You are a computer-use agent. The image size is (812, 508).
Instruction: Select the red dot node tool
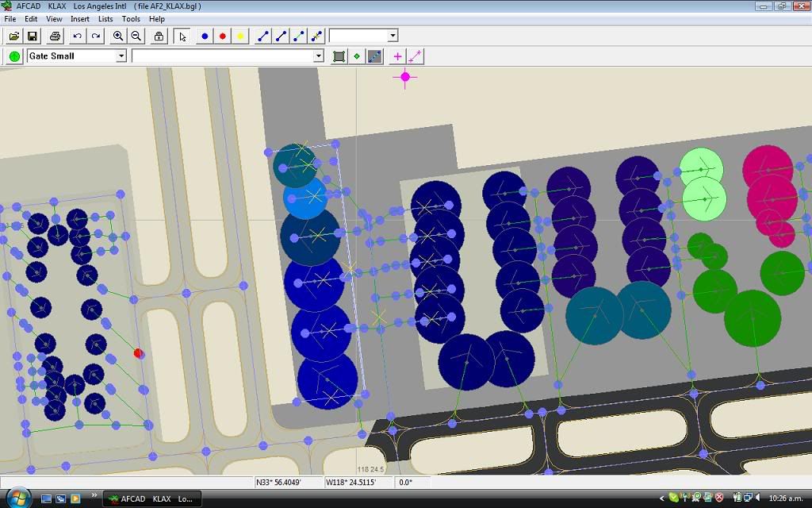[x=223, y=36]
